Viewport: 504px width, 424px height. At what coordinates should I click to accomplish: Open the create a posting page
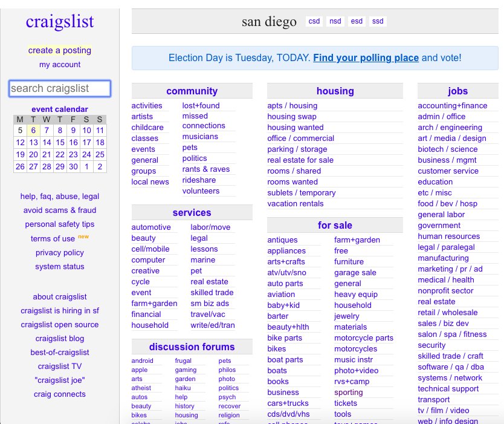(60, 50)
